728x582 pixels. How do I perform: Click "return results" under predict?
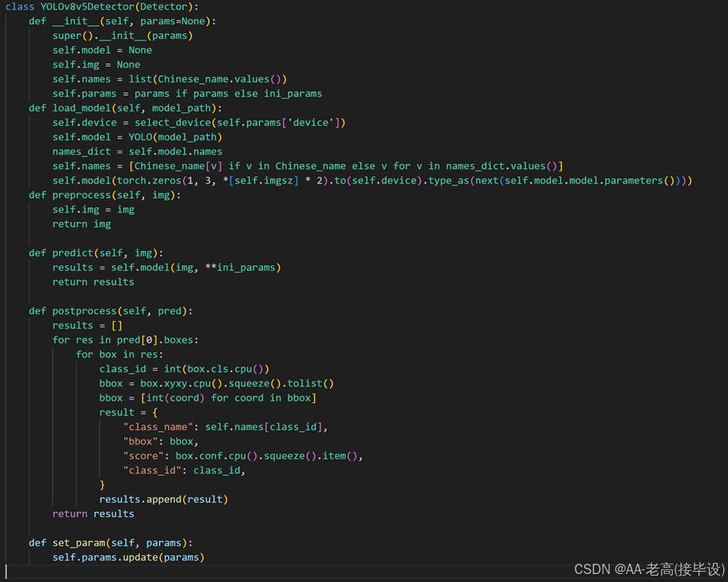point(93,282)
